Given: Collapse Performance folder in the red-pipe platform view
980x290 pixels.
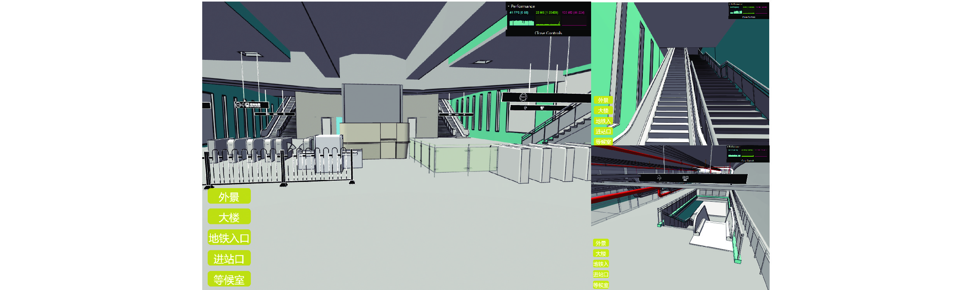Looking at the screenshot, I should (748, 147).
